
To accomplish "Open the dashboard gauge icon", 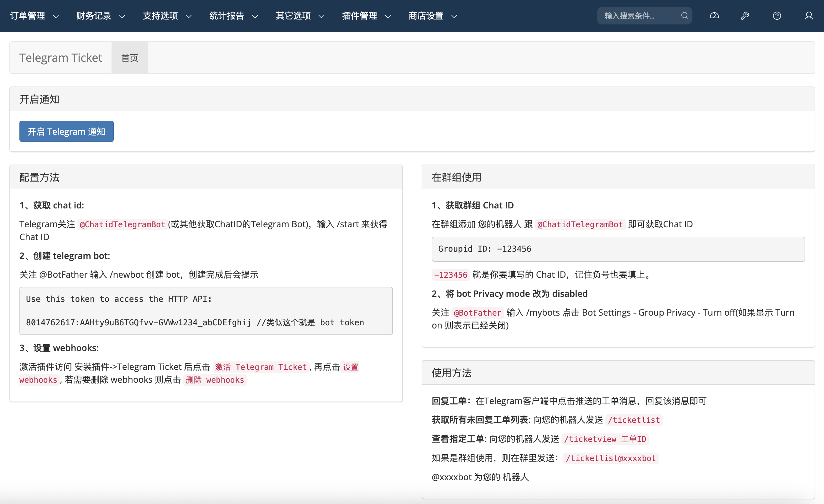I will 714,15.
